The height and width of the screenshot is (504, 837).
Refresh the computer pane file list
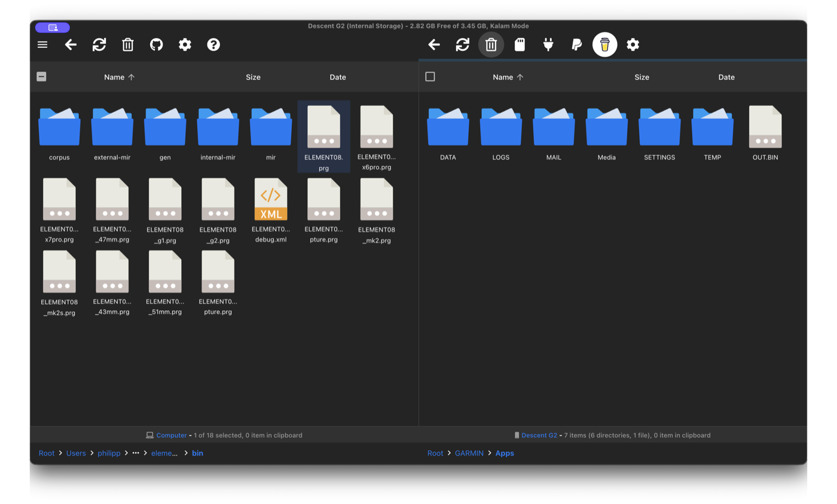coord(99,45)
